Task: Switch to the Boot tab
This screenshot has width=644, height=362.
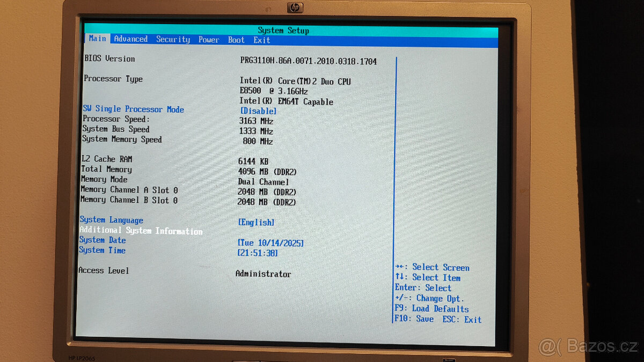Action: [236, 40]
